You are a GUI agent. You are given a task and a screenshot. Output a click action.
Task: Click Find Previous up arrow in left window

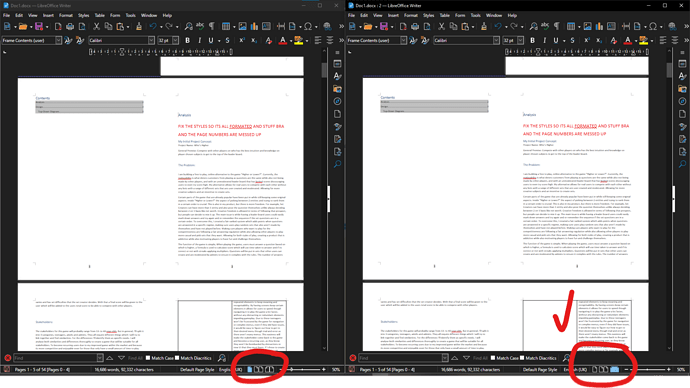tap(110, 358)
